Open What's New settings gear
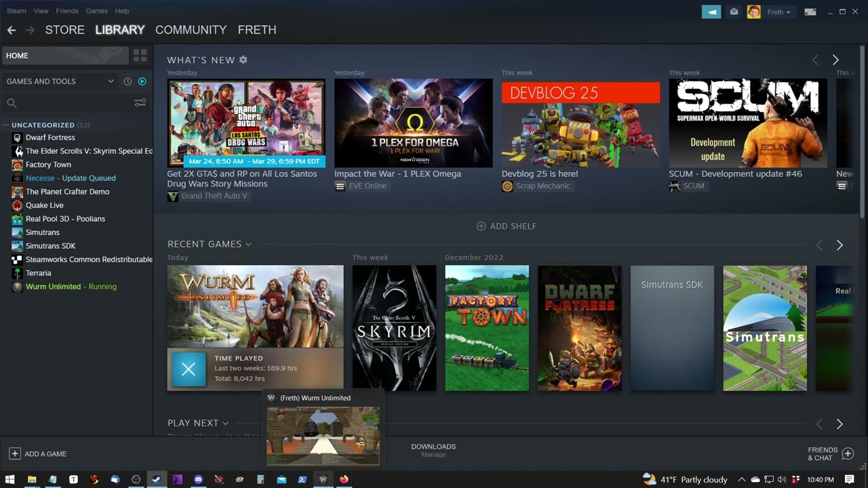 243,60
